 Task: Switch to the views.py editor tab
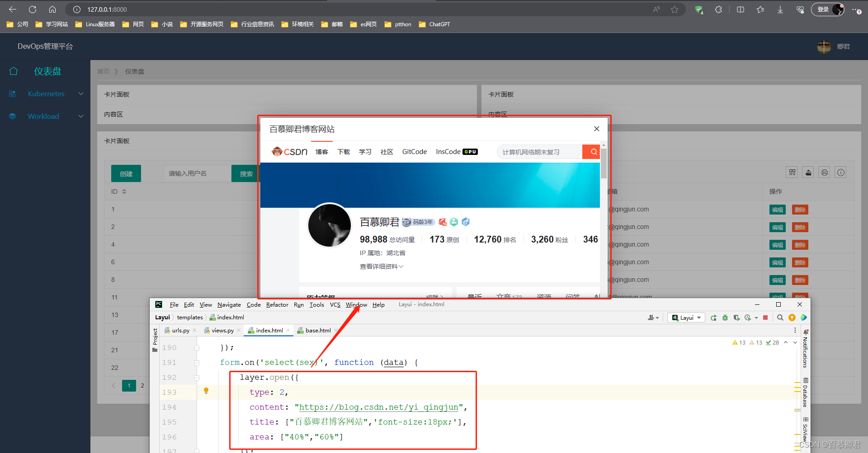pos(222,331)
